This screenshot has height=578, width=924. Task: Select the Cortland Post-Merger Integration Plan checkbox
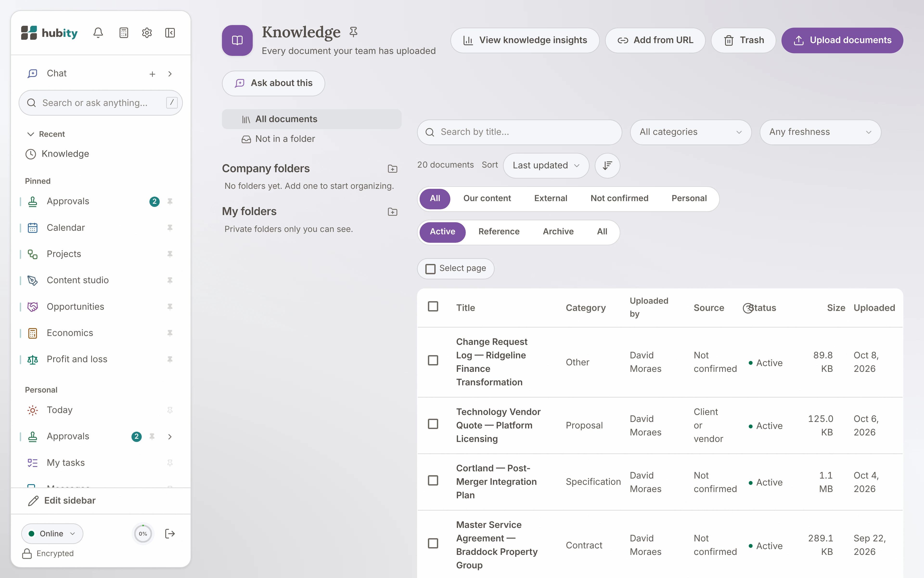tap(433, 480)
